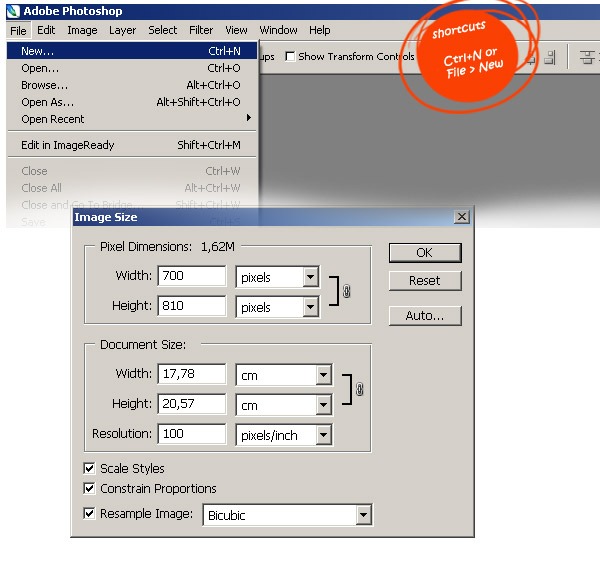The width and height of the screenshot is (600, 567).
Task: Click document Height field showing 20,57
Action: [192, 404]
